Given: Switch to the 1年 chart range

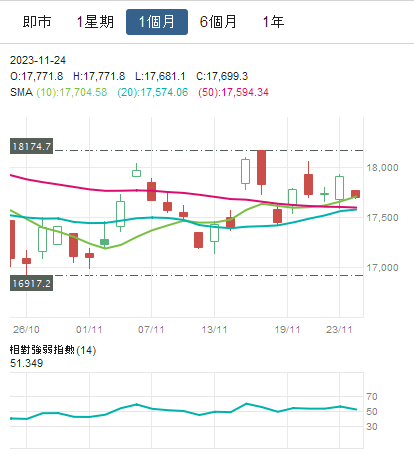Looking at the screenshot, I should pyautogui.click(x=273, y=22).
